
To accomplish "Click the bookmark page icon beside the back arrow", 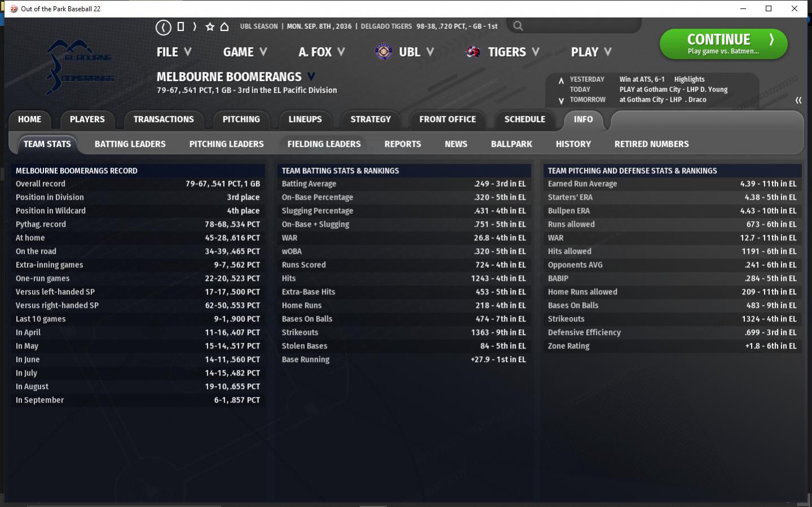I will pos(181,27).
